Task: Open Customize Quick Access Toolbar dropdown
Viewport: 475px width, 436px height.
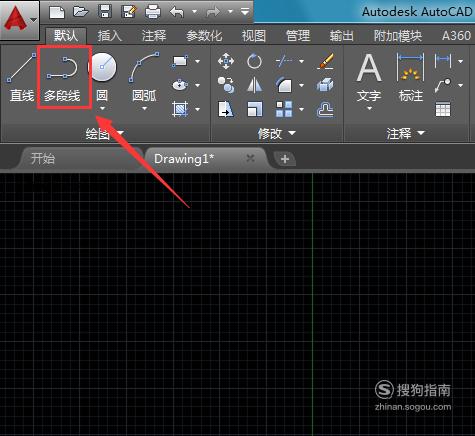Action: click(245, 12)
